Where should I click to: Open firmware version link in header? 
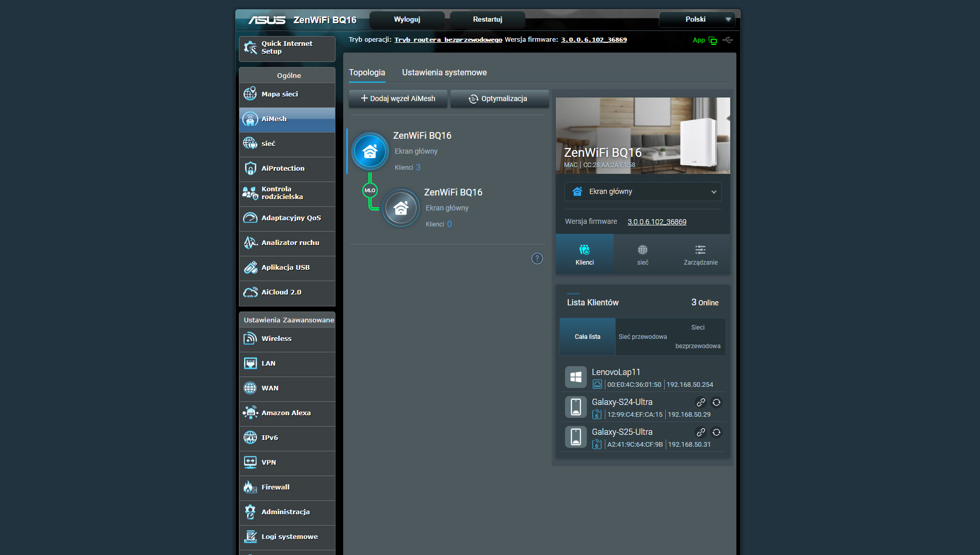pyautogui.click(x=594, y=40)
